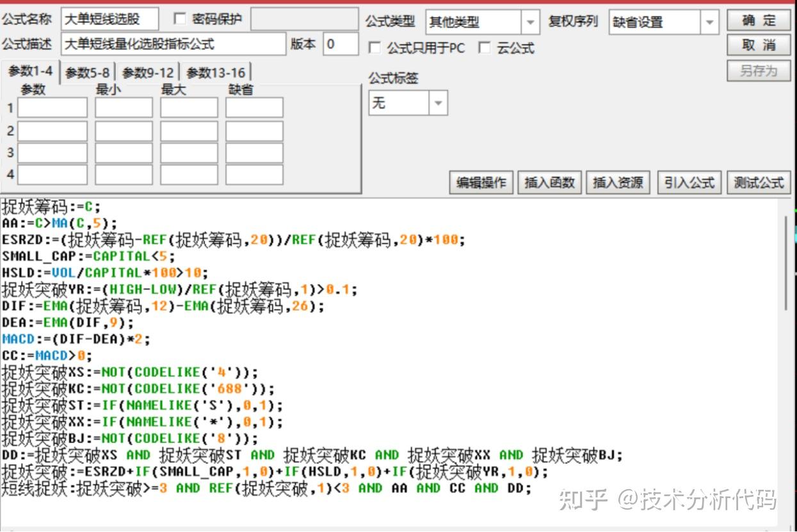797x532 pixels.
Task: Open the 复权序列 dropdown arrow
Action: point(709,22)
